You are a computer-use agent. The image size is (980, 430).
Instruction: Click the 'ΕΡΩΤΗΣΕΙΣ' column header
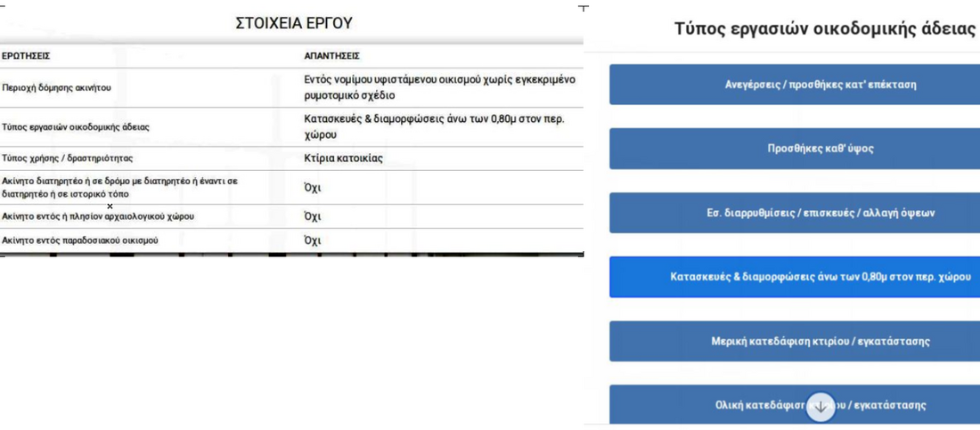(26, 56)
